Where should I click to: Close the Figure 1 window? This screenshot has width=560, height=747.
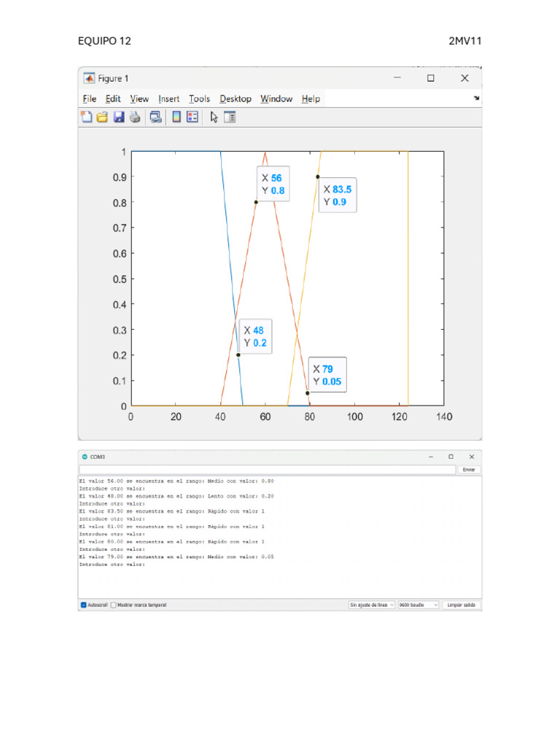[464, 78]
